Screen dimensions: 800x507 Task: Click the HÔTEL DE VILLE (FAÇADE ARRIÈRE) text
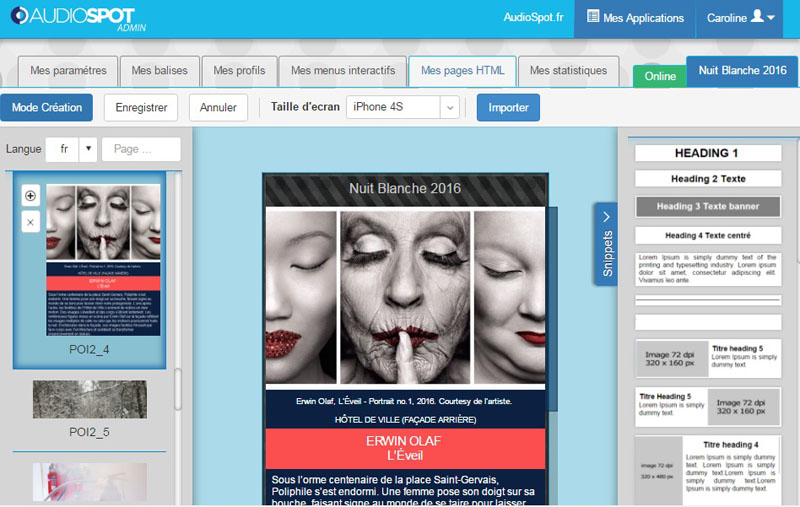[405, 420]
